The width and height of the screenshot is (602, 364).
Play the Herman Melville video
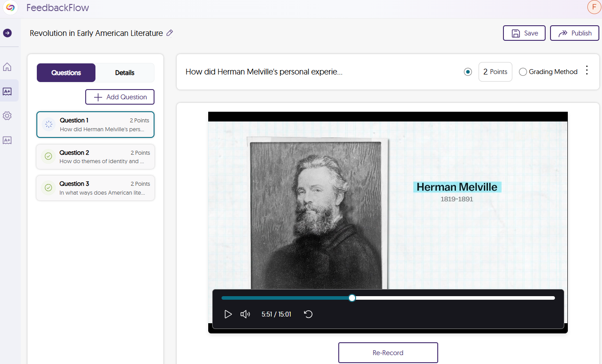[x=228, y=314]
